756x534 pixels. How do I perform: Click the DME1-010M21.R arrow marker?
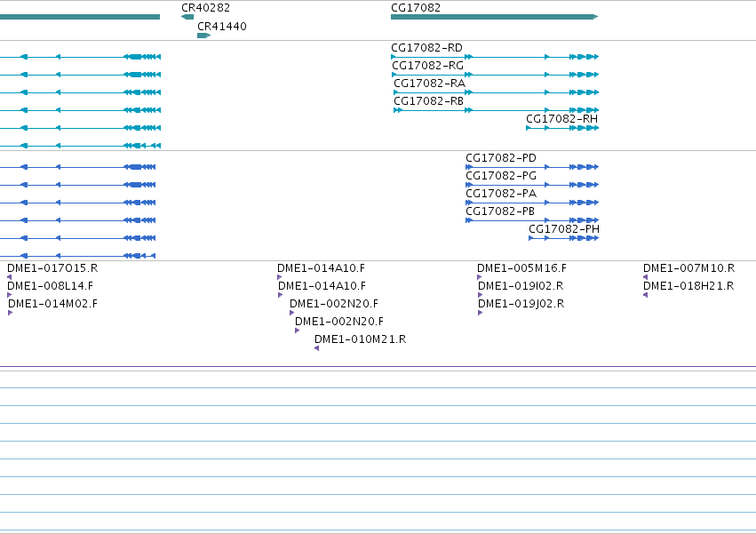click(x=317, y=348)
